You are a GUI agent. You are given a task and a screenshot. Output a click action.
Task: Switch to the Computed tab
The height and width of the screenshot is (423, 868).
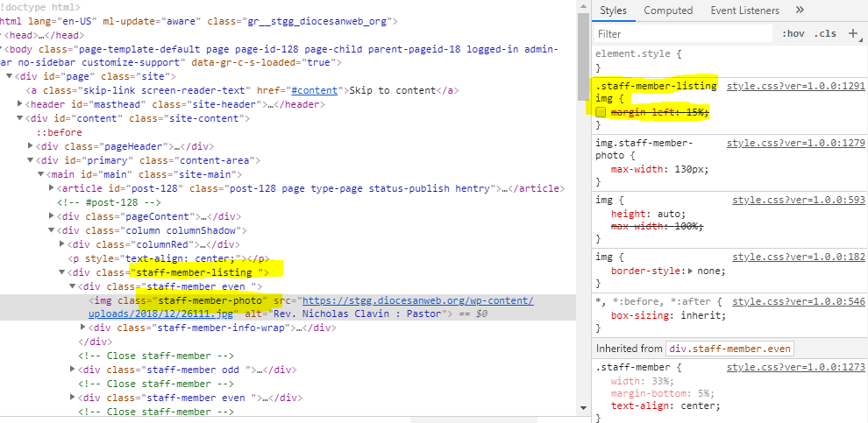668,11
